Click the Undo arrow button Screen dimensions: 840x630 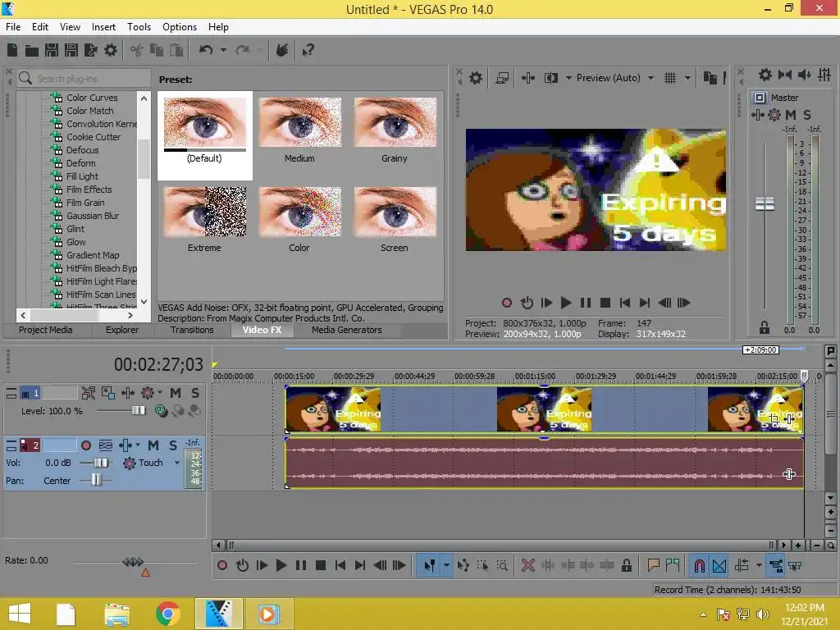[206, 50]
